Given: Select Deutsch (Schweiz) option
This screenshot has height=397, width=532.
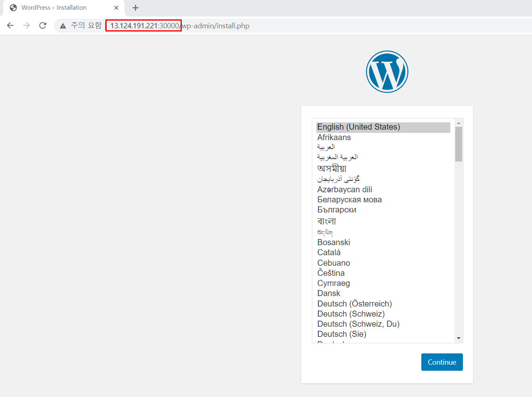Looking at the screenshot, I should click(383, 314).
